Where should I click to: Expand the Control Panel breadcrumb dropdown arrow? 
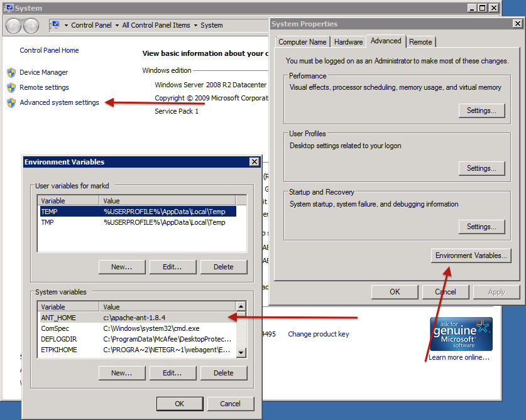point(117,26)
